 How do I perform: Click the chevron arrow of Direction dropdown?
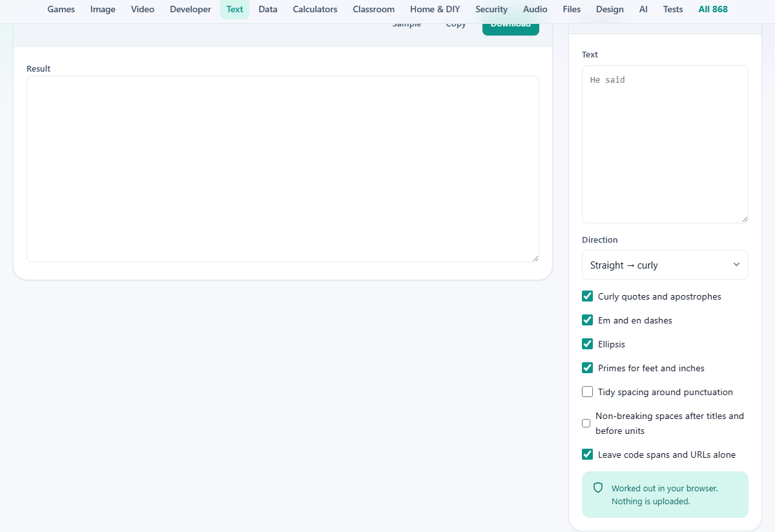click(x=736, y=265)
